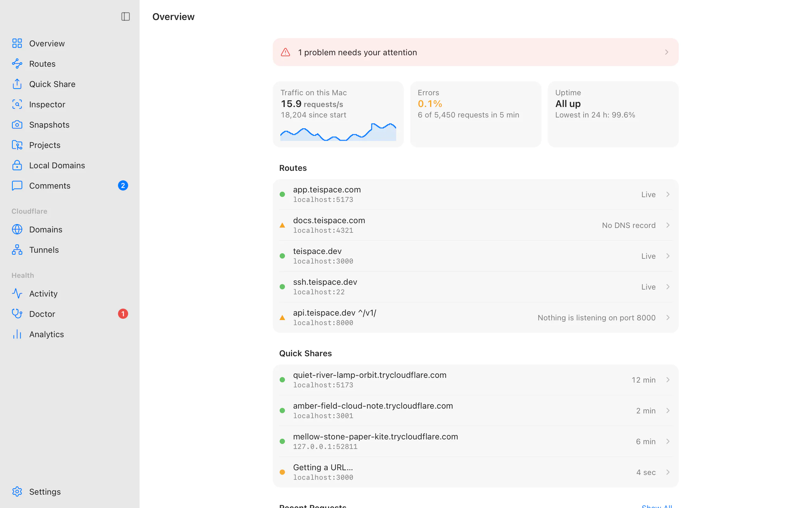The image size is (812, 508).
Task: Click 'No DNS record' status text
Action: pyautogui.click(x=628, y=225)
